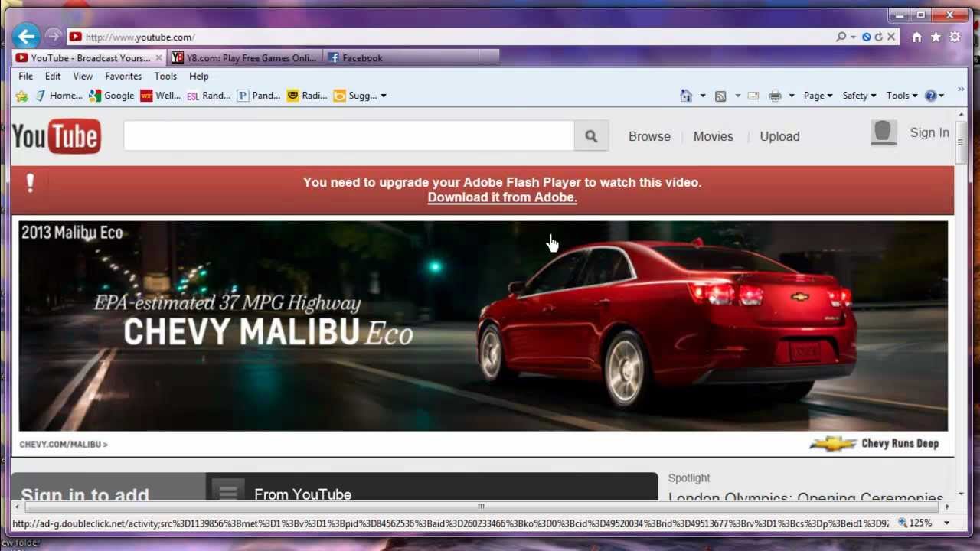980x551 pixels.
Task: Open the address bar autocomplete dropdown arrow
Action: 853,37
